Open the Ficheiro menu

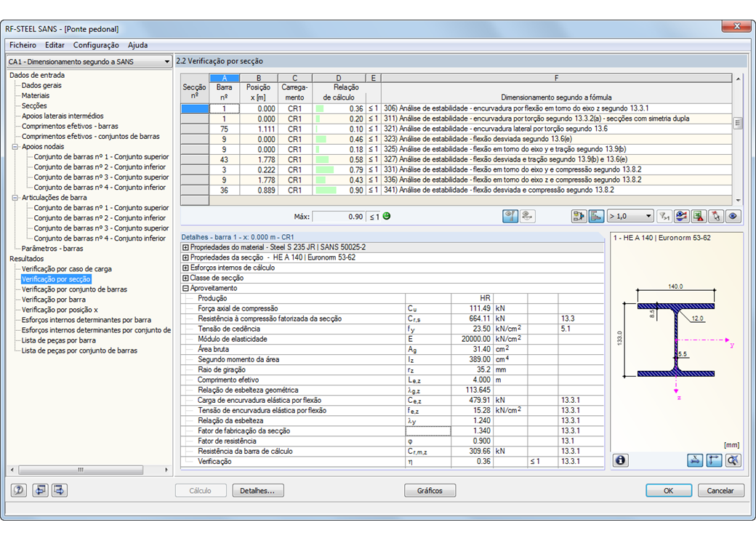coord(23,45)
